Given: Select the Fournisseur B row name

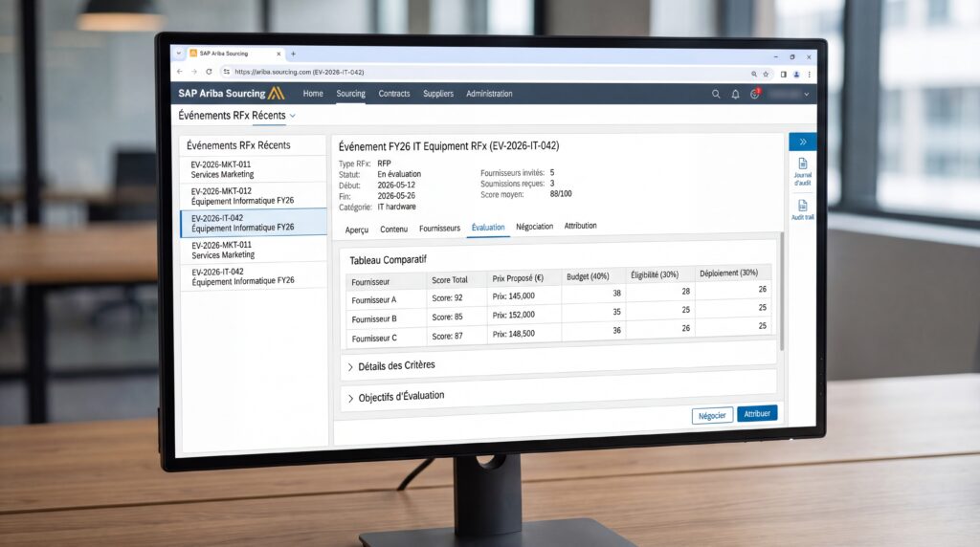Looking at the screenshot, I should (x=374, y=319).
